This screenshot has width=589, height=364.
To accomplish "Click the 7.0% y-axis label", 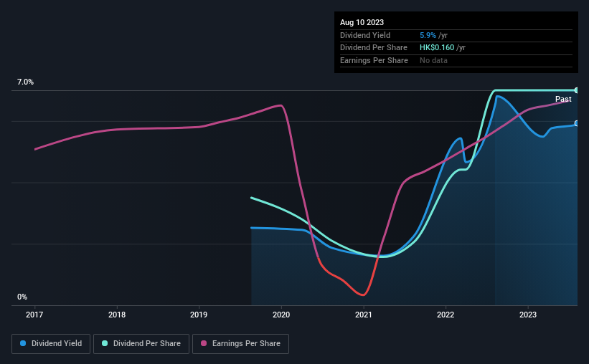I will (x=25, y=82).
